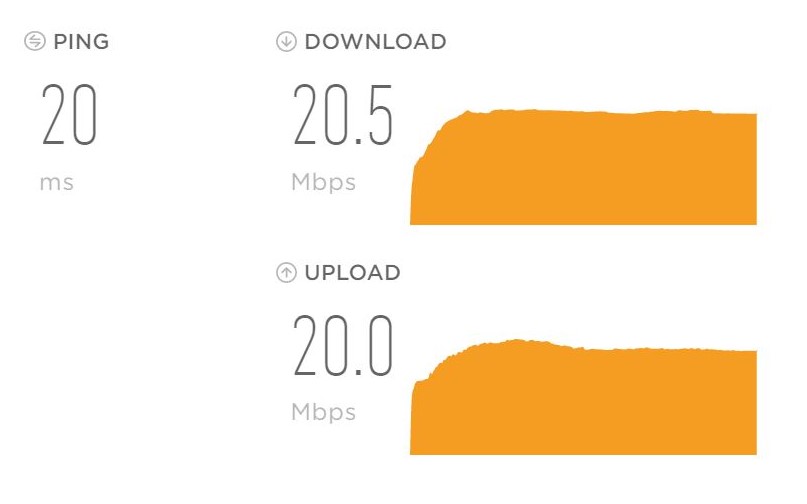Click the peak of the upload graph
This screenshot has height=504, width=807.
(516, 341)
